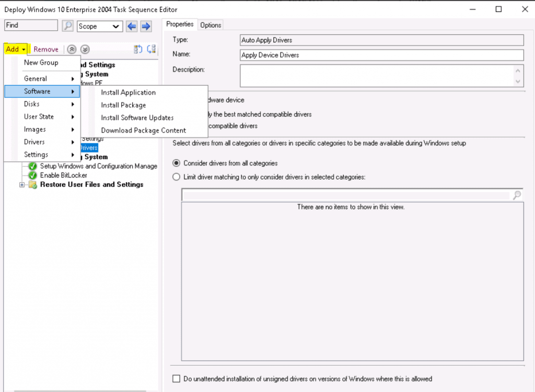Click into the Find text field

point(31,25)
